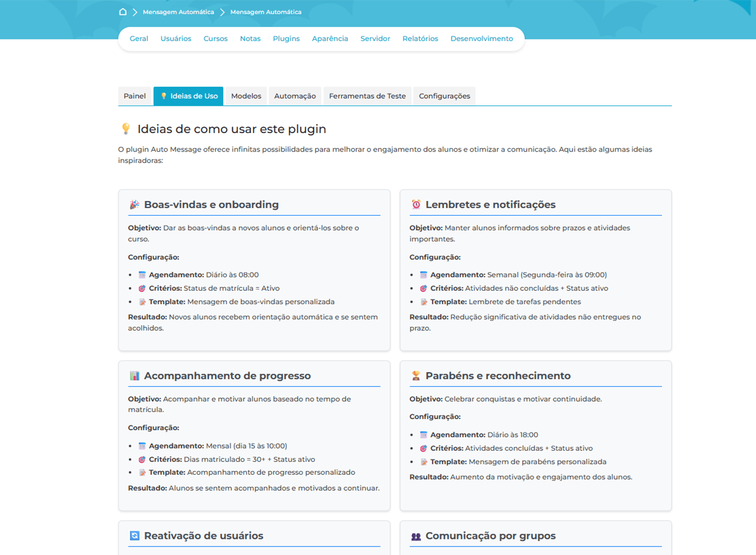Switch to the Modelos tab
756x555 pixels.
click(246, 96)
